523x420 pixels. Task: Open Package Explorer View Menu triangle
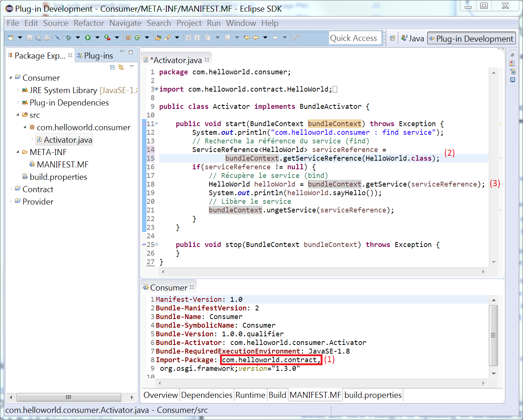pos(132,66)
